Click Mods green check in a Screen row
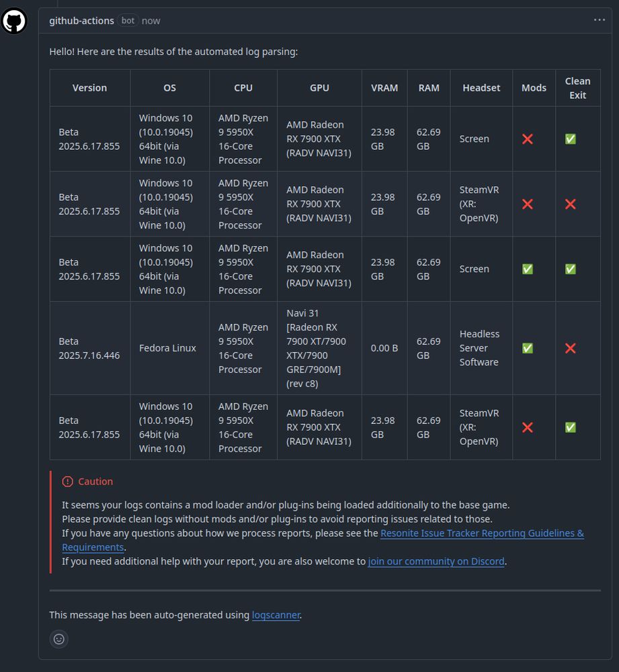Image resolution: width=619 pixels, height=672 pixels. coord(528,269)
